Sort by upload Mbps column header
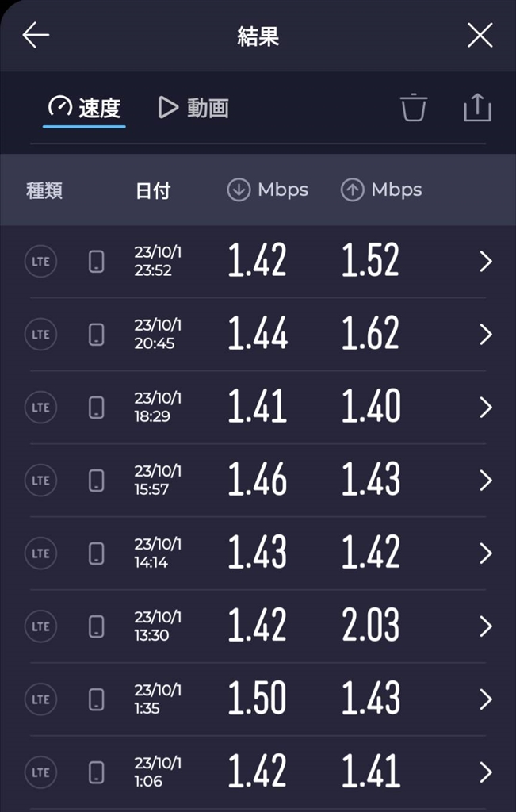 (381, 190)
